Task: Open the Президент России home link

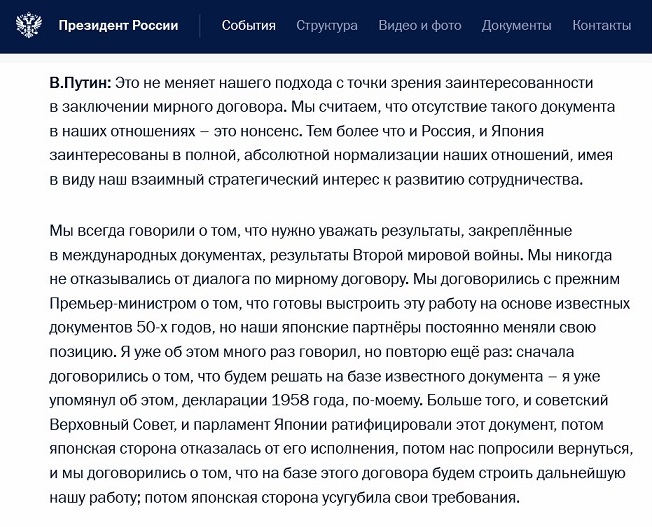Action: pos(118,25)
